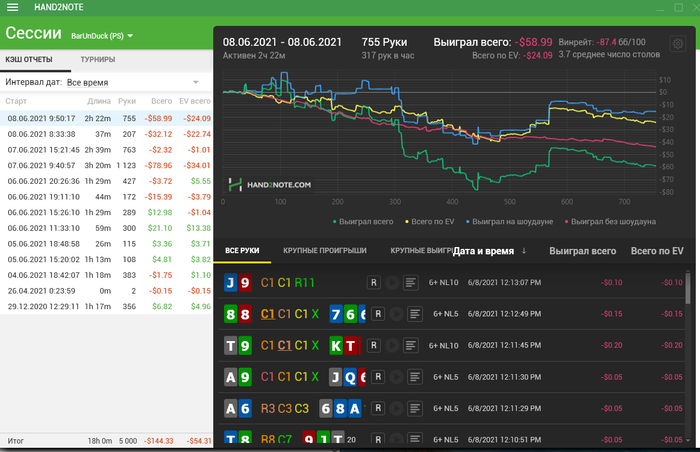Sort sessions by EV всего column header
The height and width of the screenshot is (452, 700).
[x=195, y=101]
